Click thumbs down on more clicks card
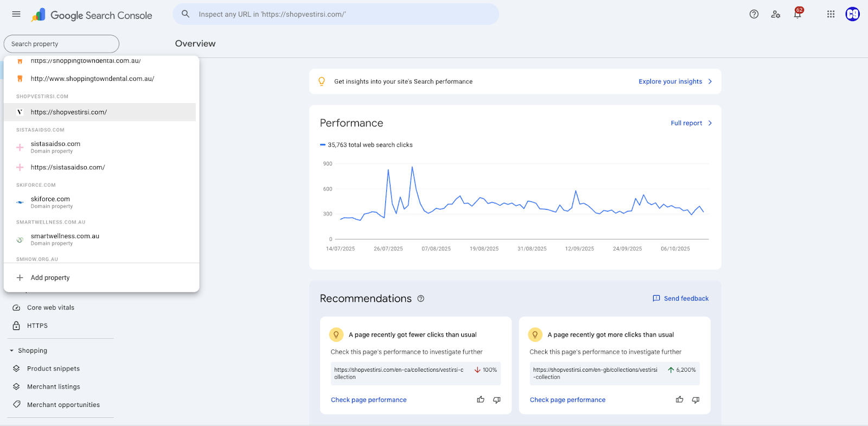This screenshot has width=868, height=426. pos(695,400)
